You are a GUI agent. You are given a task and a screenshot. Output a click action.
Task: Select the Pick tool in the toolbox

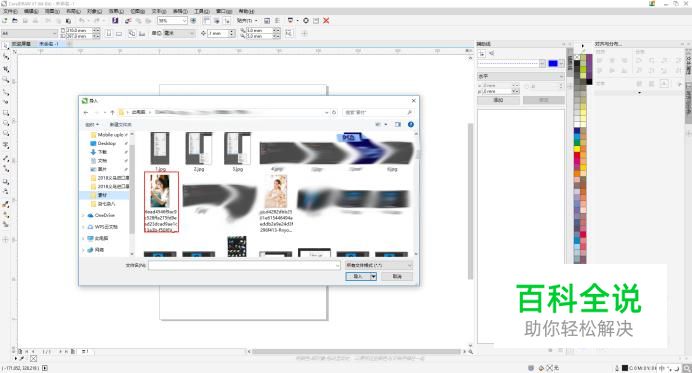[6, 45]
